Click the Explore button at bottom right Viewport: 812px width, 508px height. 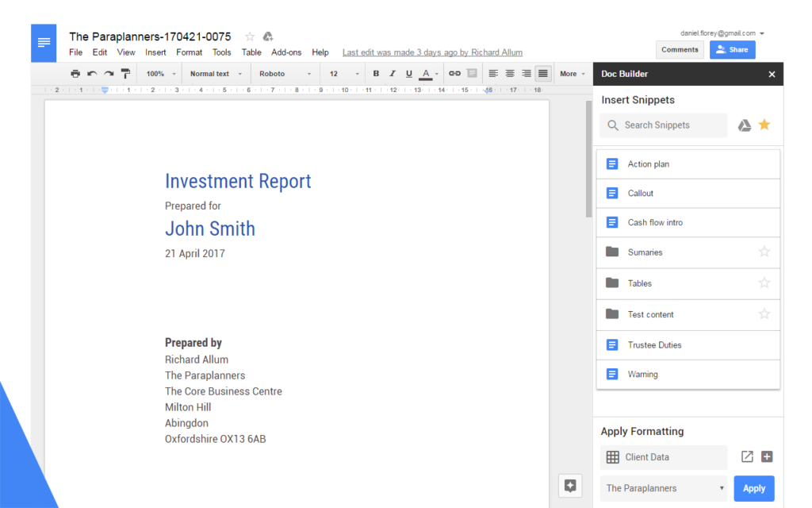[570, 485]
